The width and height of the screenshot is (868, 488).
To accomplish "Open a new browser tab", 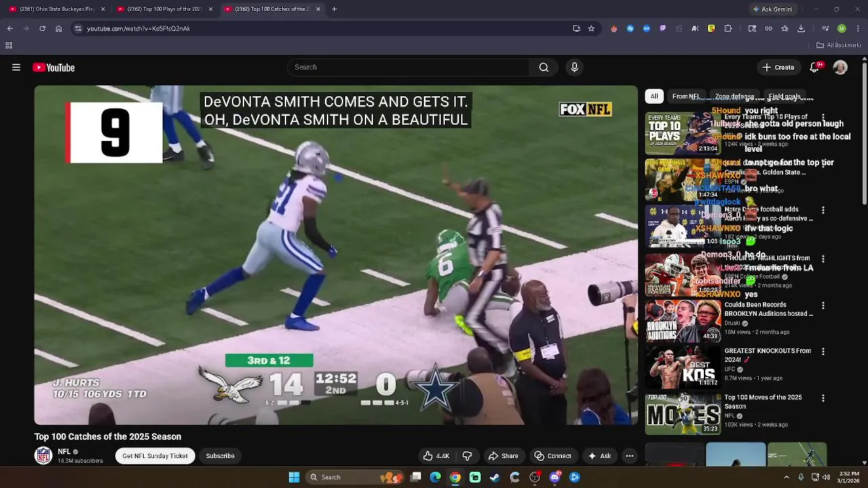I will [x=334, y=9].
